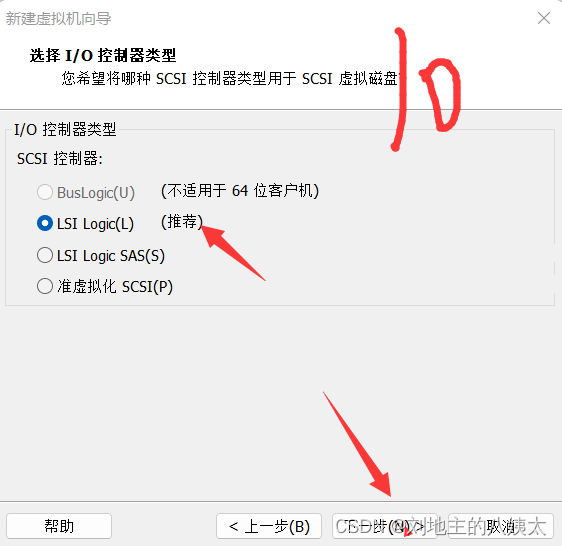Click the large red arrow pointing toward 下一步
This screenshot has width=562, height=546.
(x=357, y=445)
